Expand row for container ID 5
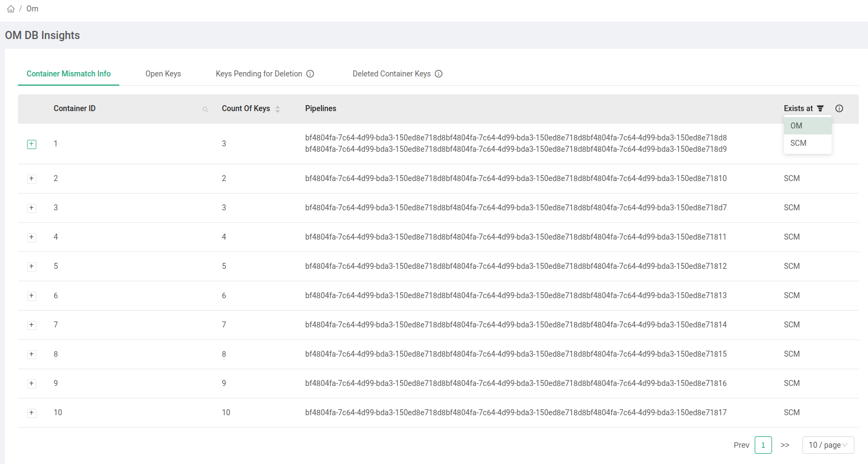The height and width of the screenshot is (464, 868). pyautogui.click(x=32, y=267)
